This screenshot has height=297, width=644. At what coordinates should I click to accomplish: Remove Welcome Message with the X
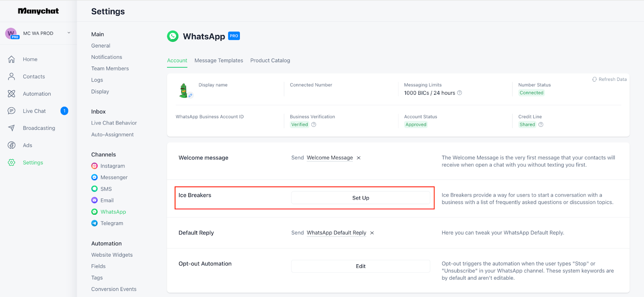pyautogui.click(x=359, y=158)
